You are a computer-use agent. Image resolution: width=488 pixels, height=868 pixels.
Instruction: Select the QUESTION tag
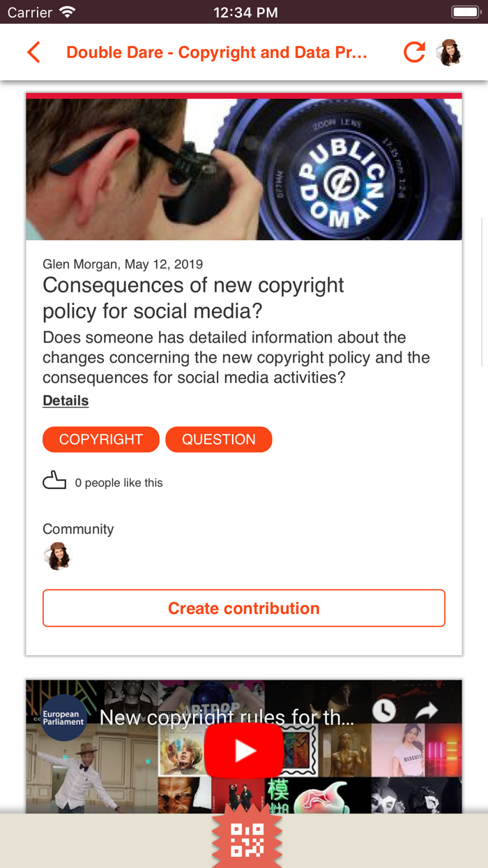[x=219, y=440]
